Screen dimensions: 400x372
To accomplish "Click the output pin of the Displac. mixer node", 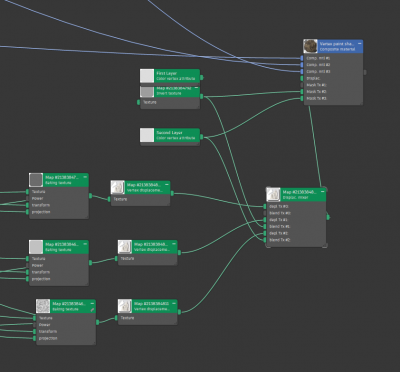I will pos(328,217).
